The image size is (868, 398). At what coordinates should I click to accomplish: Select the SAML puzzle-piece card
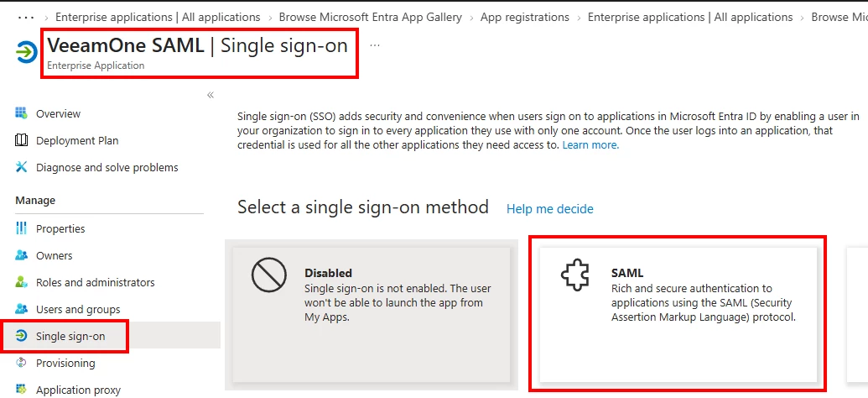[678, 314]
